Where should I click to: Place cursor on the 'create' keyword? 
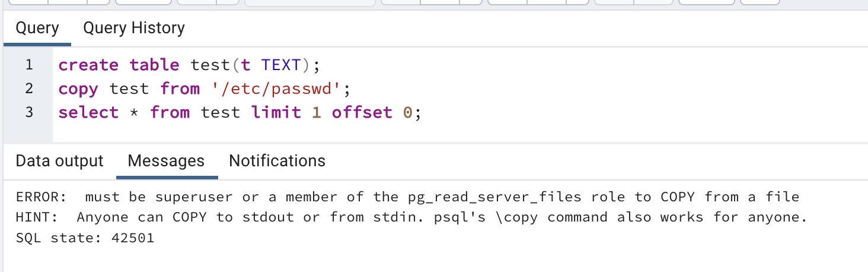[x=88, y=65]
